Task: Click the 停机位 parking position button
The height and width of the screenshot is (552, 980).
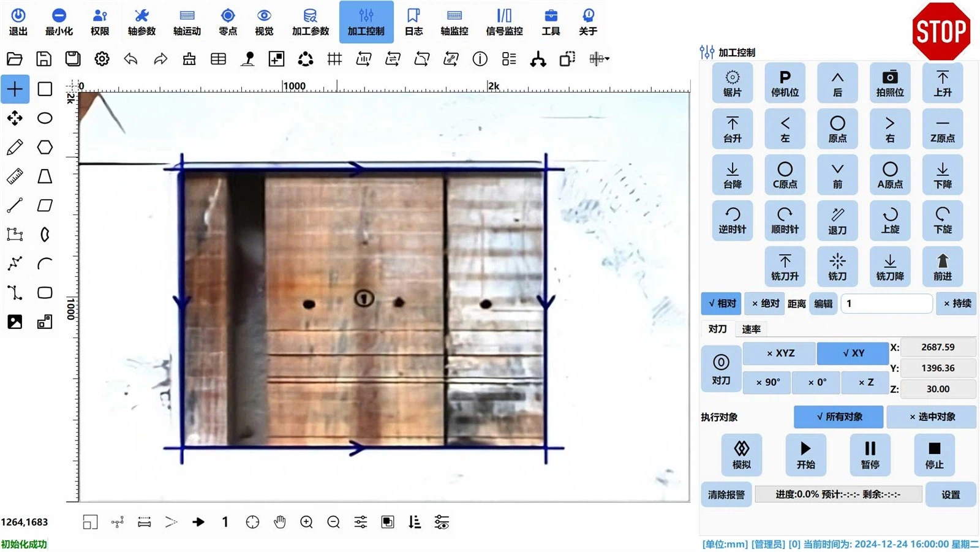Action: pos(785,83)
